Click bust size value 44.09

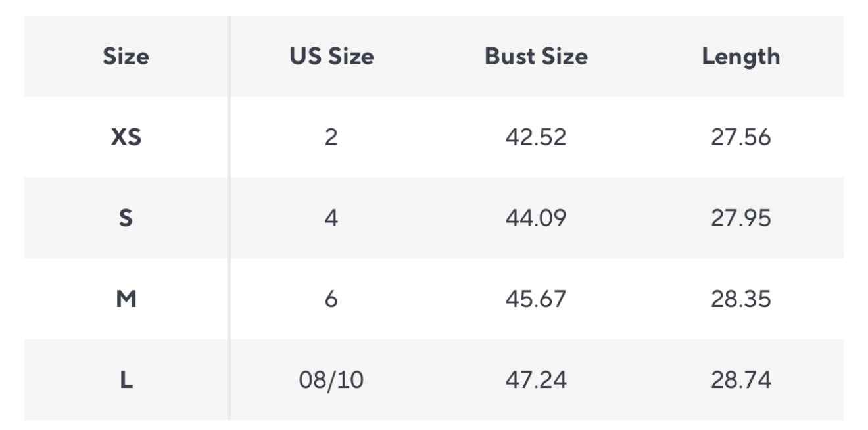point(536,218)
